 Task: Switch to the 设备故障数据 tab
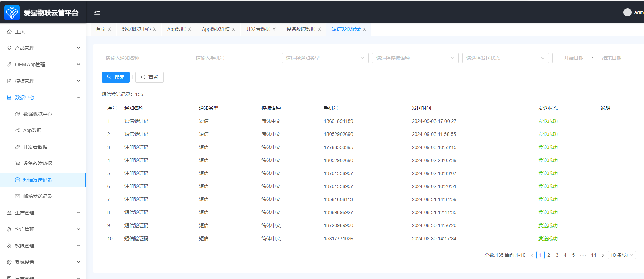point(301,29)
